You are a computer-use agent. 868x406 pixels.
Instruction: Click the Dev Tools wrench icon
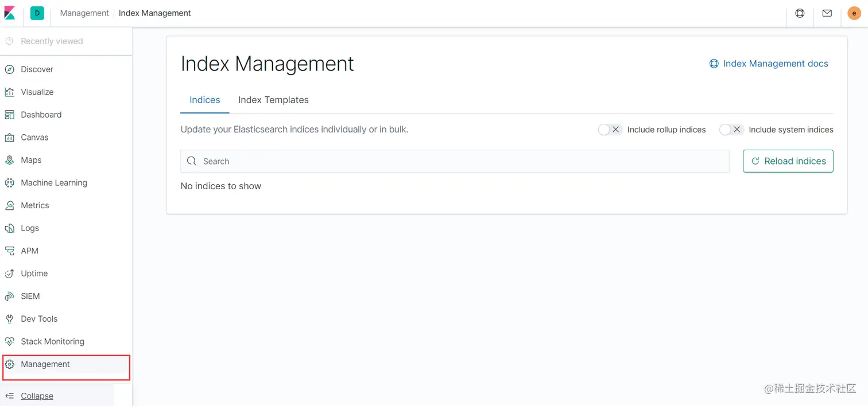click(9, 319)
